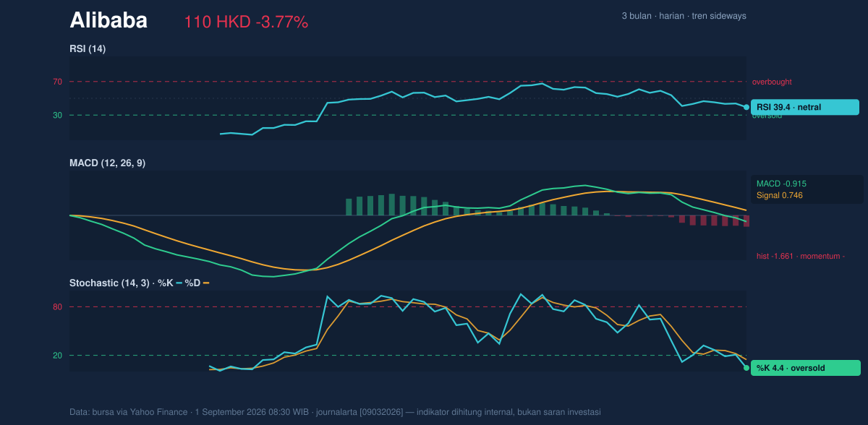Click the stochastic %K endpoint dot

[x=746, y=368]
